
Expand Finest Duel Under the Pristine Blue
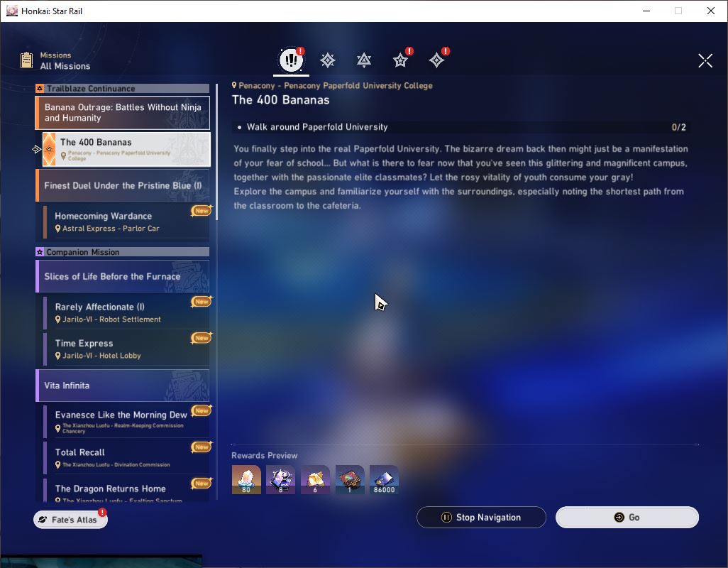pos(123,185)
